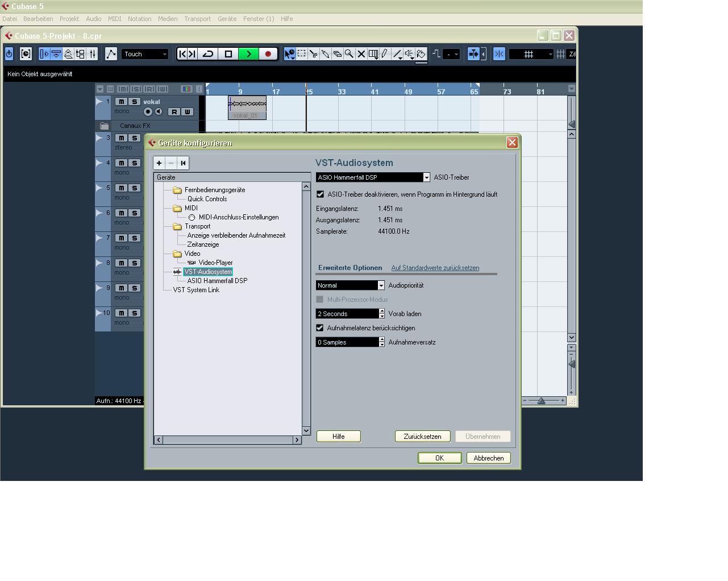Start playback with the green Play button
The width and height of the screenshot is (728, 581).
click(248, 54)
